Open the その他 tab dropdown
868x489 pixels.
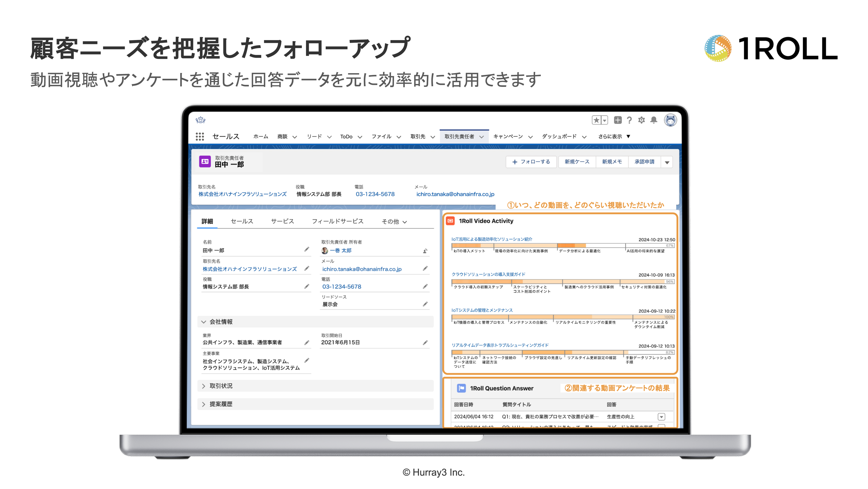pyautogui.click(x=394, y=221)
